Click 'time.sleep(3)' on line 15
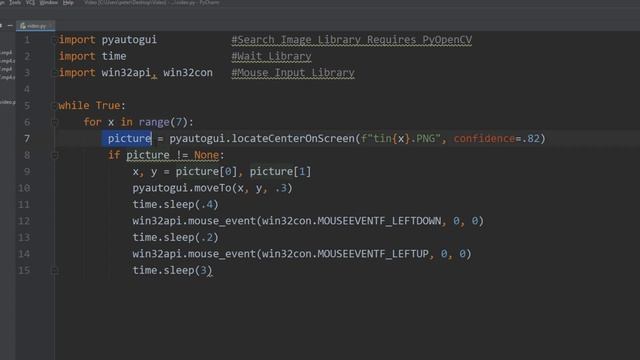Screen dimensions: 640x360 [x=172, y=270]
